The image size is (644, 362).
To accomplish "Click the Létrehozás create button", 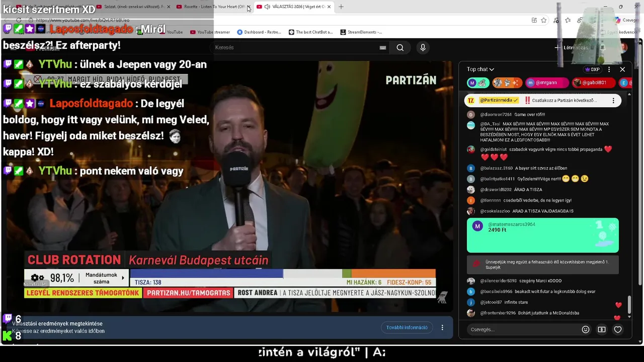I will [x=571, y=48].
